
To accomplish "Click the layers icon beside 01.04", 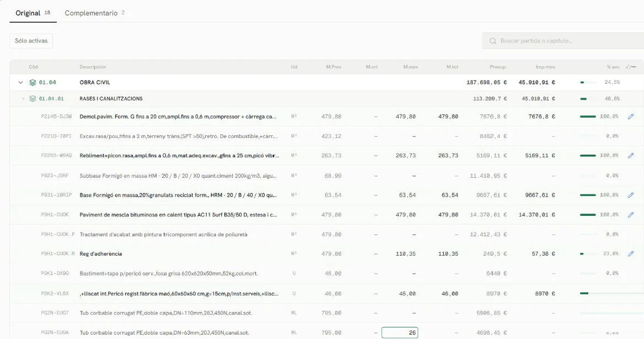I will (x=33, y=82).
